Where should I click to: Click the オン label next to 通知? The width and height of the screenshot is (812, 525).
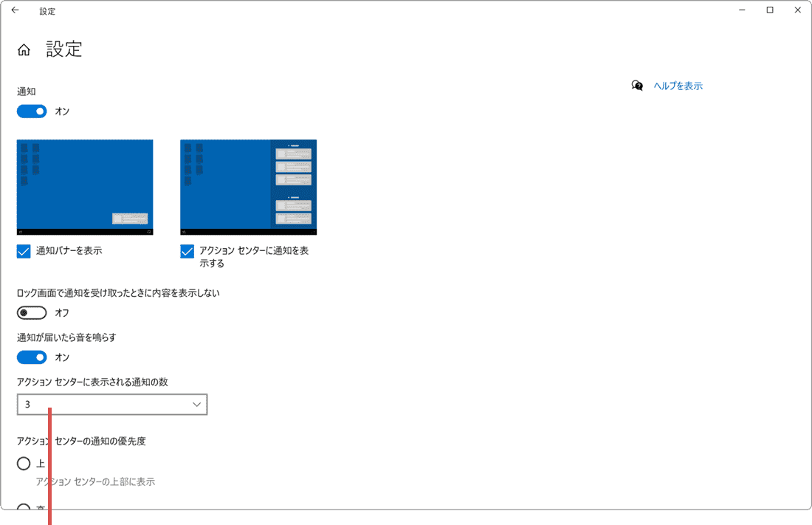click(62, 111)
